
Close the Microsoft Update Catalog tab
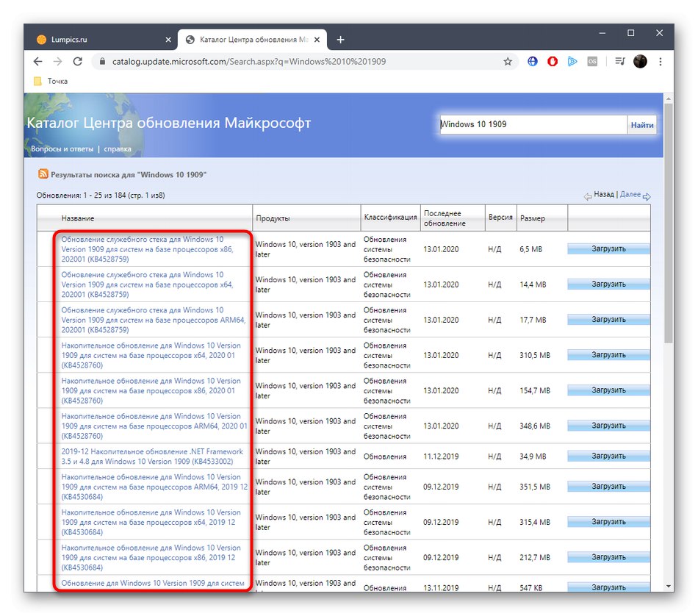[317, 40]
